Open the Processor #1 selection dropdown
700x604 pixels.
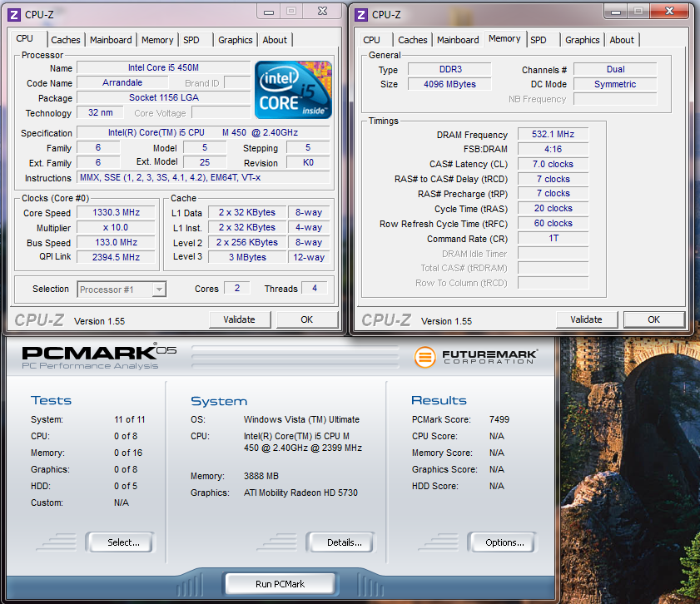pos(159,290)
